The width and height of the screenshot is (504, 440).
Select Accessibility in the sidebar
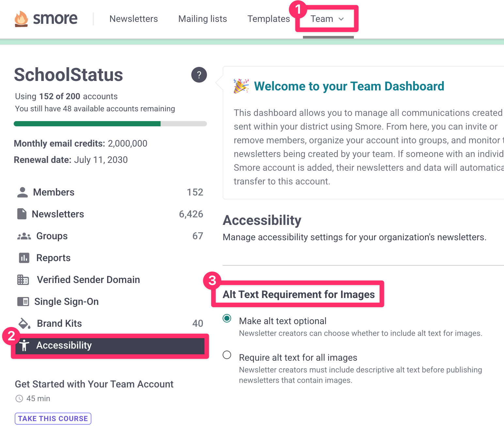click(110, 345)
